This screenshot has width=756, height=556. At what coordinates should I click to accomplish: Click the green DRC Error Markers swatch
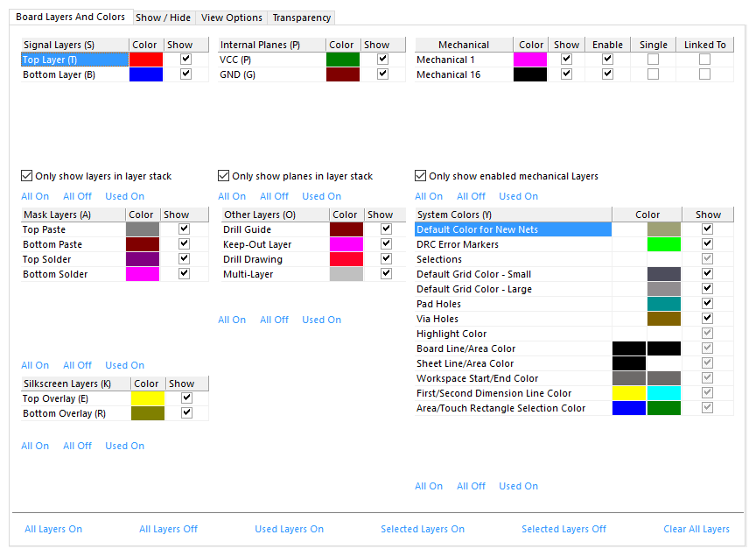pos(664,244)
